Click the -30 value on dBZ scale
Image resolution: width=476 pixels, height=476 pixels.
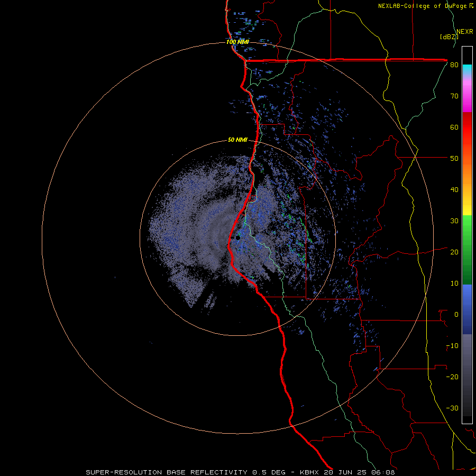coord(452,408)
